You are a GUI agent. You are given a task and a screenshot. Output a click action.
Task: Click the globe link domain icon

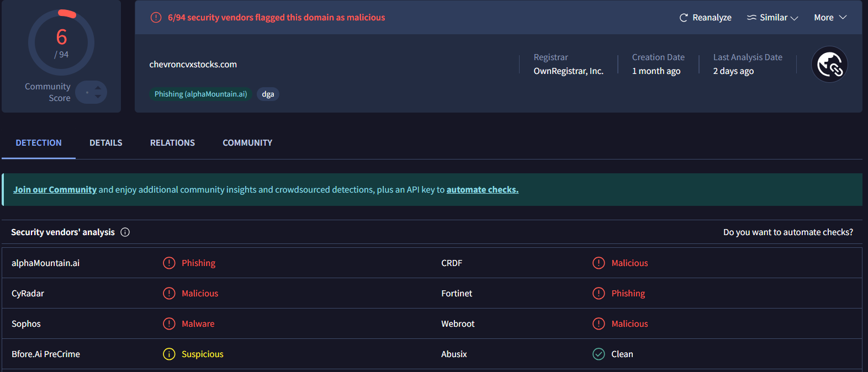[x=829, y=65]
